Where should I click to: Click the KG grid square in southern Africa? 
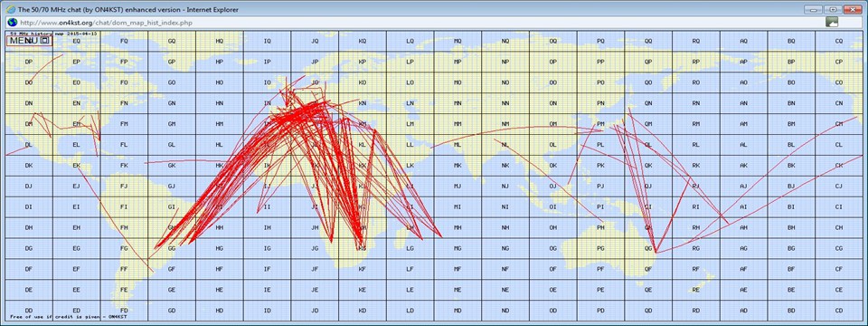pos(363,248)
